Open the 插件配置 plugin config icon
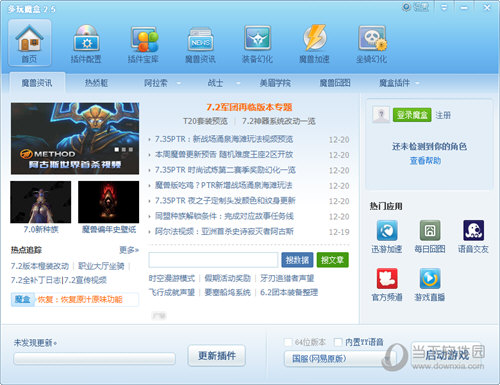500x385 pixels. coord(86,43)
